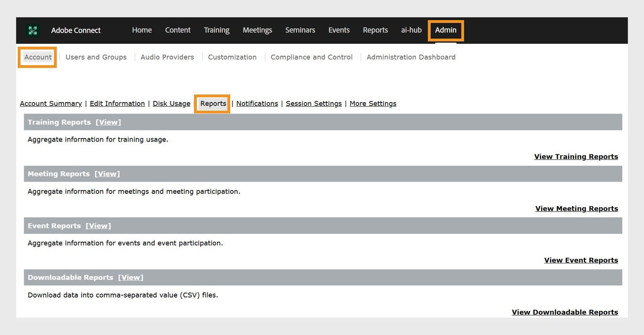Open the Edit Information link
This screenshot has width=644, height=335.
117,104
